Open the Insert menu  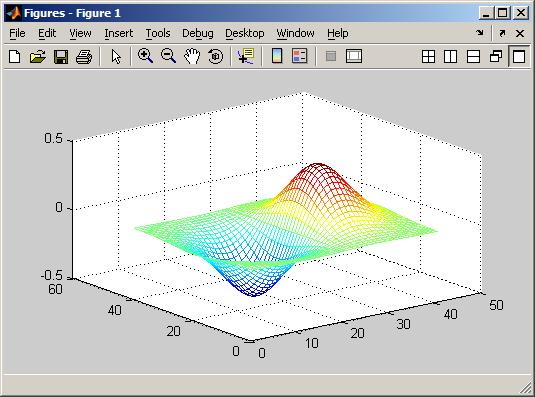click(118, 33)
